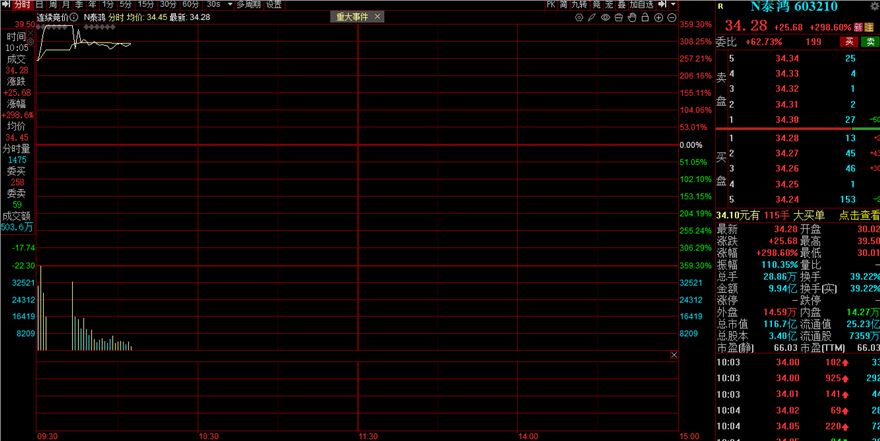The width and height of the screenshot is (880, 441).
Task: Open the 九转 indicator tool
Action: pos(582,5)
